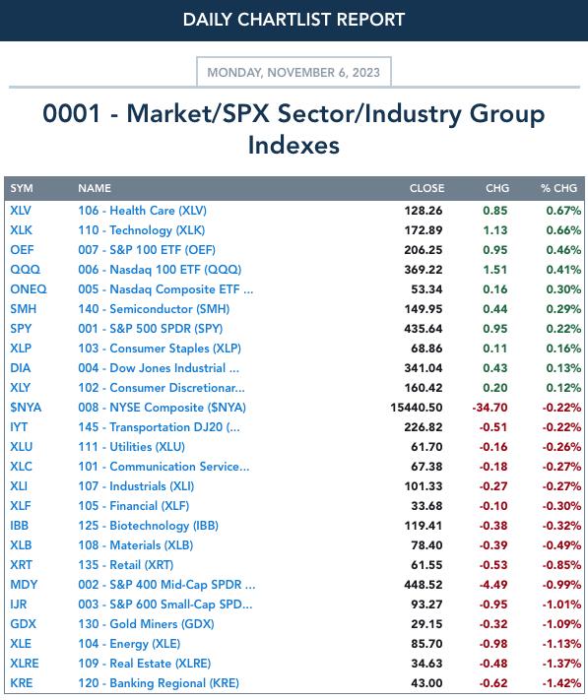Image resolution: width=588 pixels, height=700 pixels.
Task: Open 008 - NYSE Composite ($NYA) chart
Action: coord(163,408)
